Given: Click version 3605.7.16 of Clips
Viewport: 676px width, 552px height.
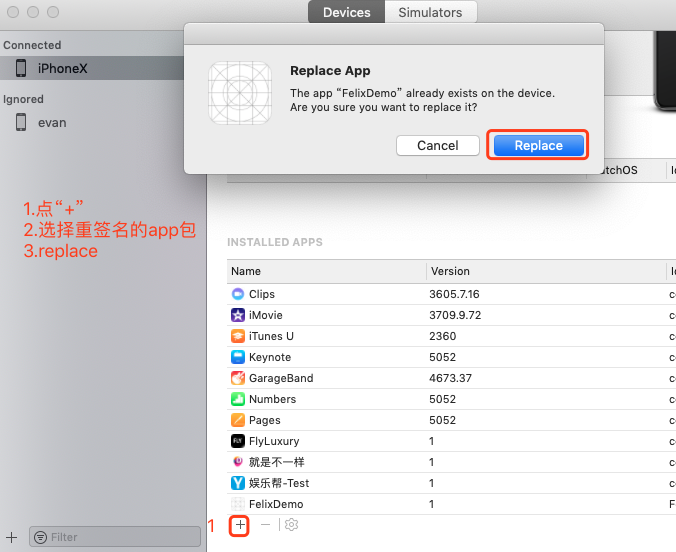Looking at the screenshot, I should (454, 294).
